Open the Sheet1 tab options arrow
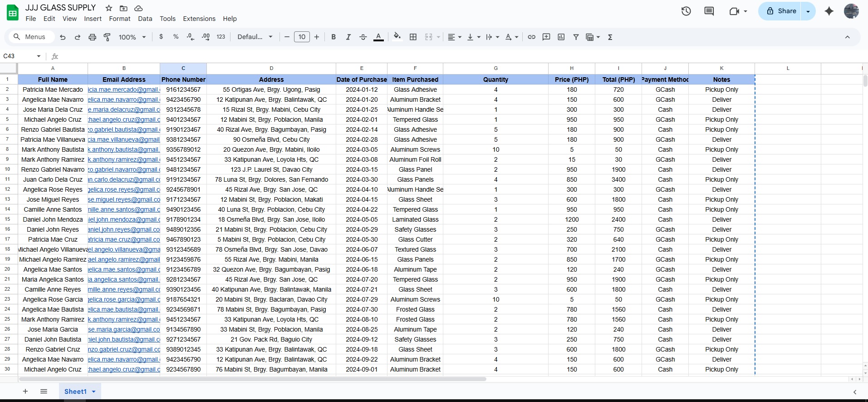The image size is (868, 402). (94, 392)
